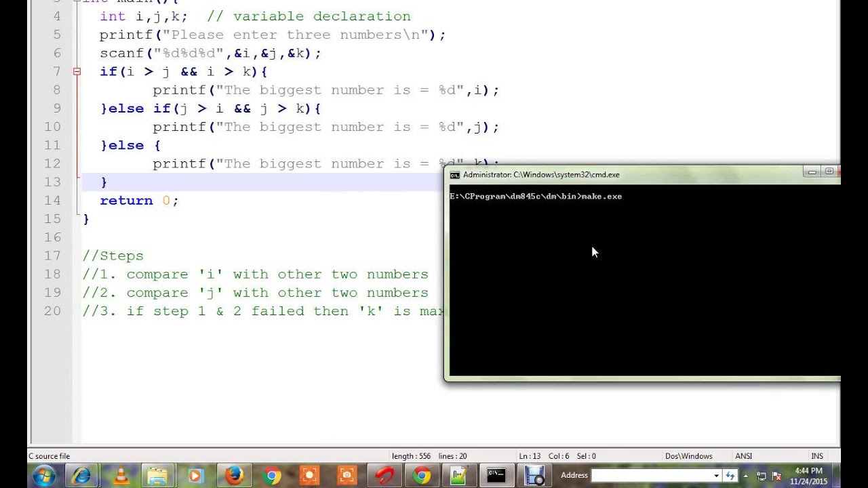Launch Internet Explorer from the taskbar

82,476
